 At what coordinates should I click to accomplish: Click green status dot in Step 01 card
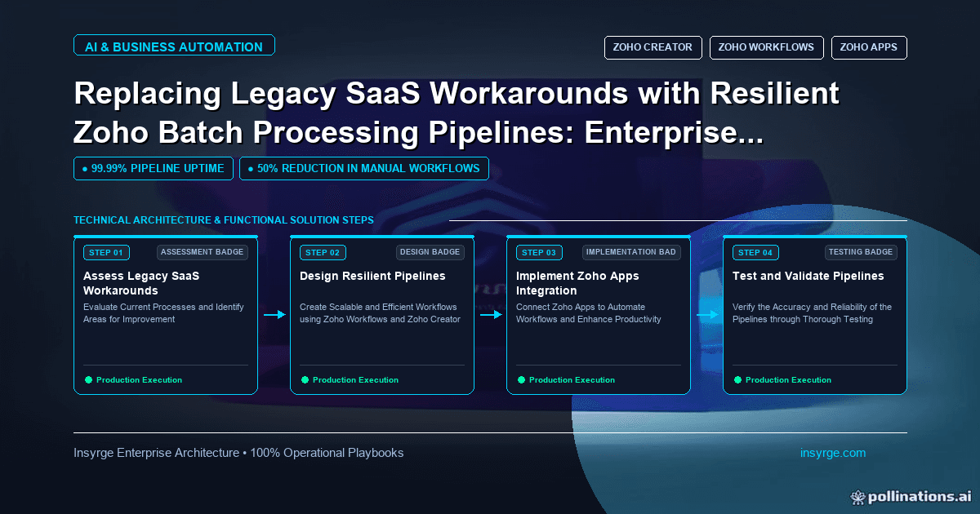tap(88, 379)
